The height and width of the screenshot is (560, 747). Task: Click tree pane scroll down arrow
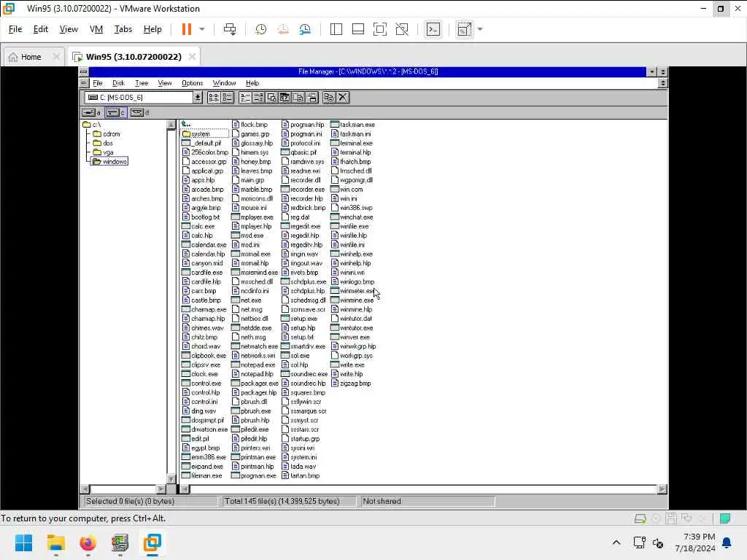coord(171,478)
